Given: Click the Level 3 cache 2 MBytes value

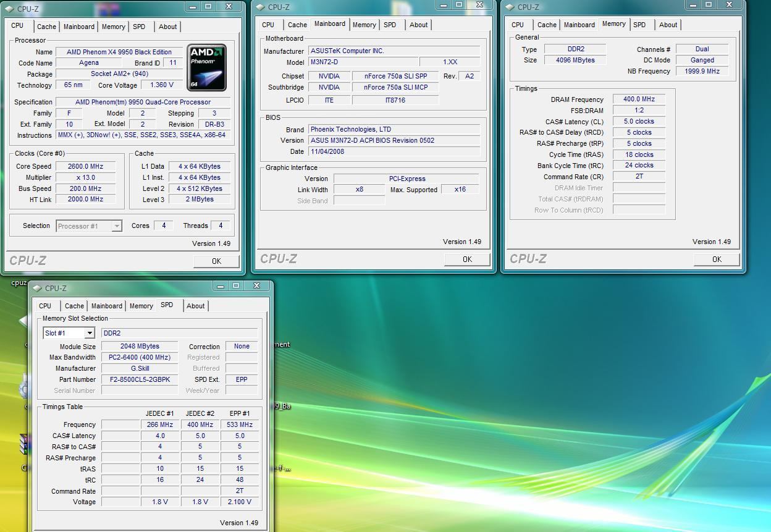Looking at the screenshot, I should point(200,200).
